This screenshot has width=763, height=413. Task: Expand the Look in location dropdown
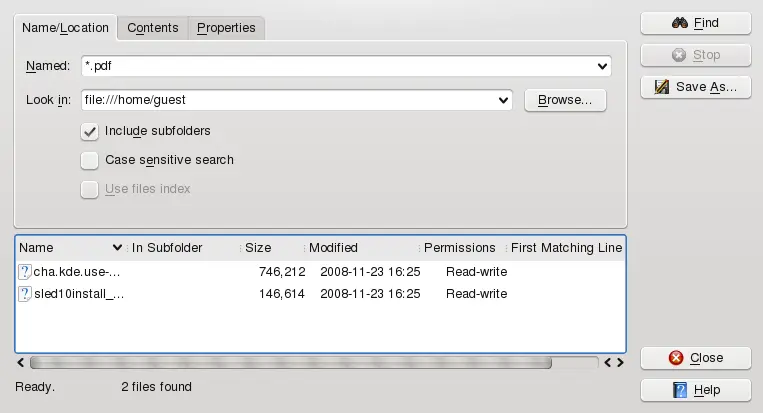point(503,100)
